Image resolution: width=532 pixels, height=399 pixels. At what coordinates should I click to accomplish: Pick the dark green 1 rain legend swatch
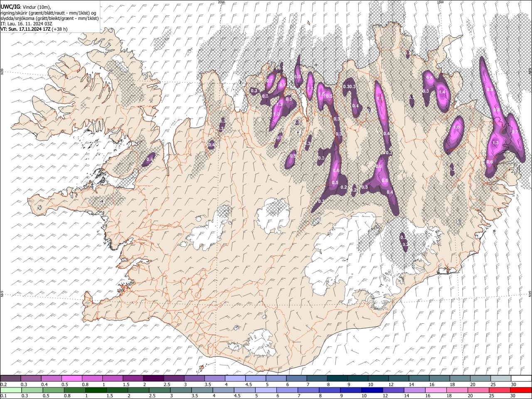pos(96,390)
